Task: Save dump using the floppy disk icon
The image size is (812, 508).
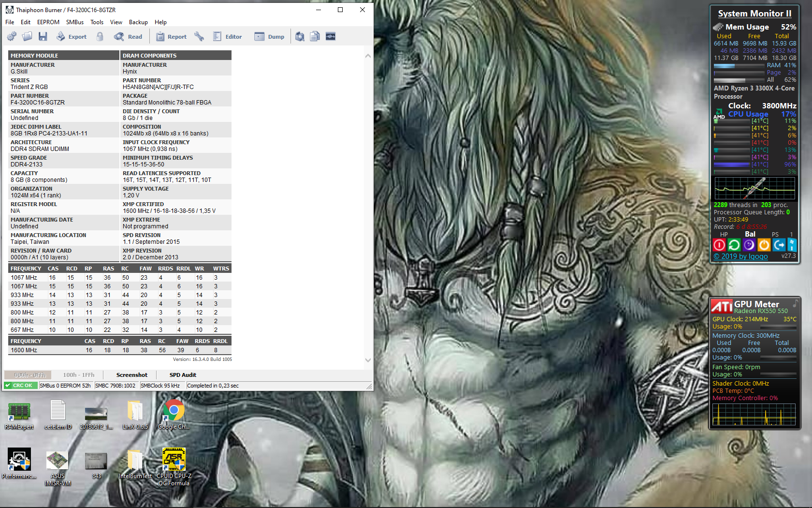Action: click(43, 37)
